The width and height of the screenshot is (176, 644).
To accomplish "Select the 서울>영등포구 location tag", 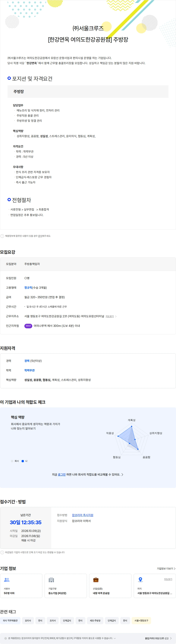I will click(141, 621).
